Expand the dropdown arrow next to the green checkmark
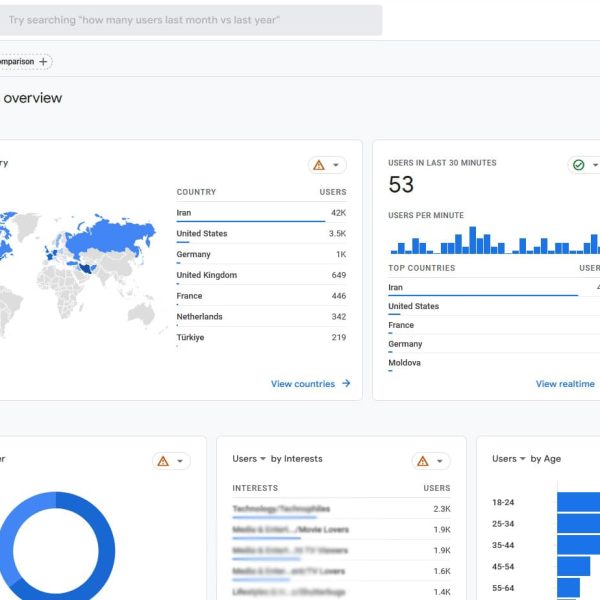Screen dimensions: 600x600 [595, 165]
